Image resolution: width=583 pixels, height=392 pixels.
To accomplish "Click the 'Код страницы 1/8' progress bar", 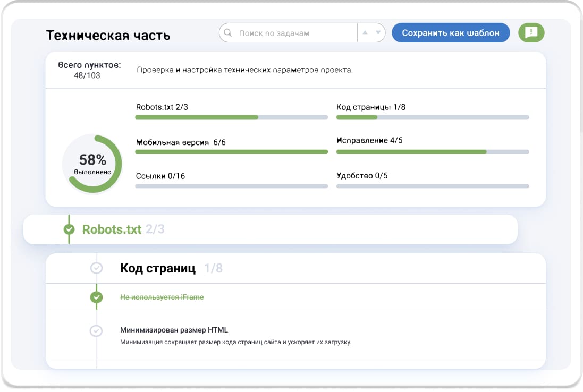I will [x=432, y=117].
